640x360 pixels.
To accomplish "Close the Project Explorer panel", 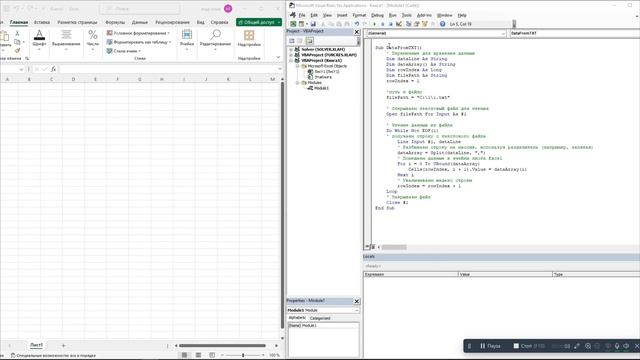I will click(x=357, y=31).
